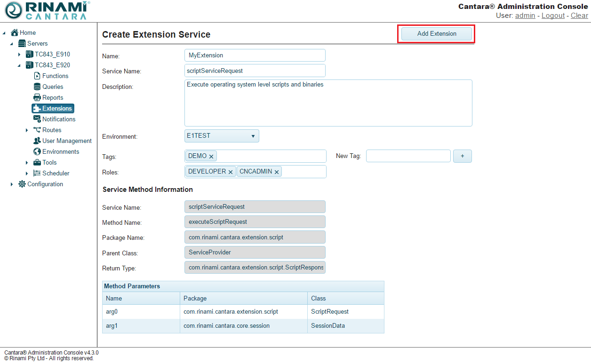Open the Environment dropdown showing E1TEST
Screen dimensions: 591x364
pyautogui.click(x=222, y=136)
